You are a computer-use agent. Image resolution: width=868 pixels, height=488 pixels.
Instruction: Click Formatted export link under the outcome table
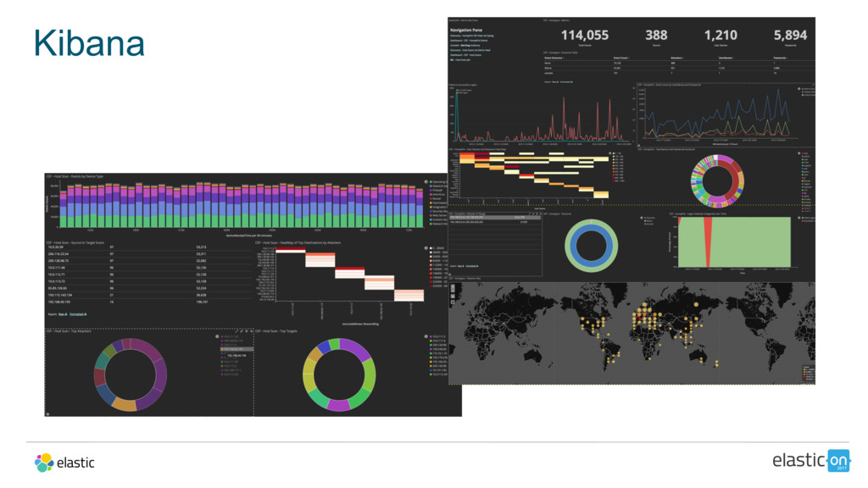pyautogui.click(x=567, y=82)
